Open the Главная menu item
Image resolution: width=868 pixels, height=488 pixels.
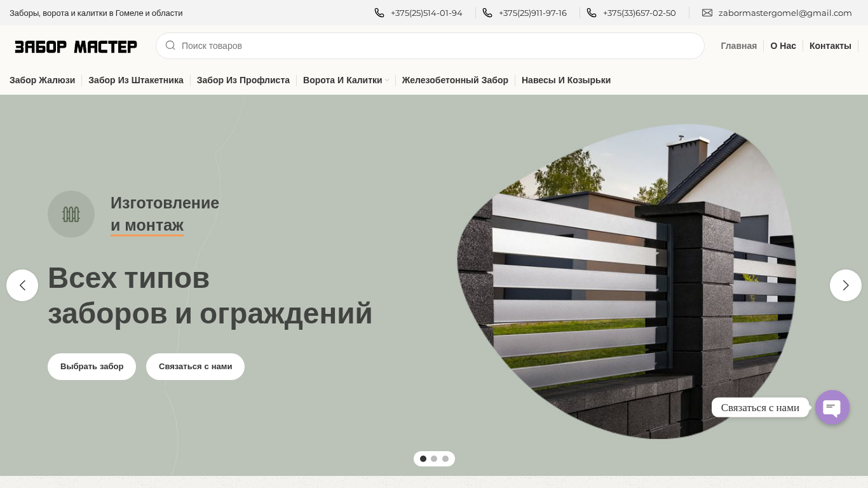[x=738, y=46]
